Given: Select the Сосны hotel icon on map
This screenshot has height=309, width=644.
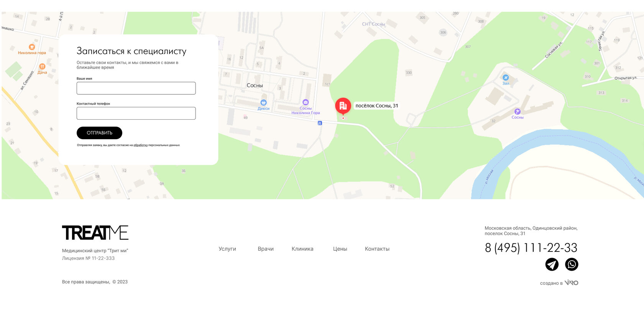Looking at the screenshot, I should (517, 111).
